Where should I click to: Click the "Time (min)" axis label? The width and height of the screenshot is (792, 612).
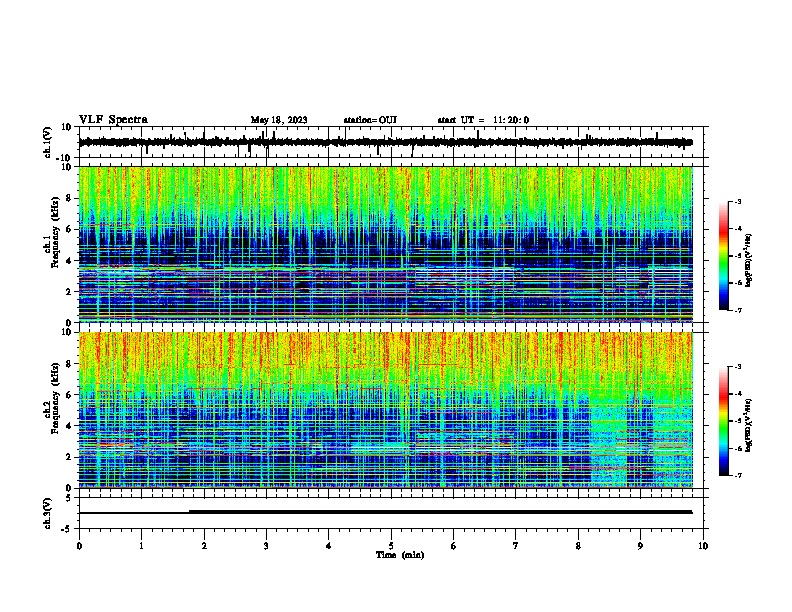(x=400, y=555)
